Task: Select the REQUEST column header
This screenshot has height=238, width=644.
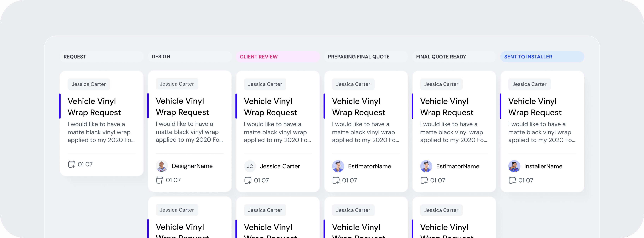Action: point(75,57)
